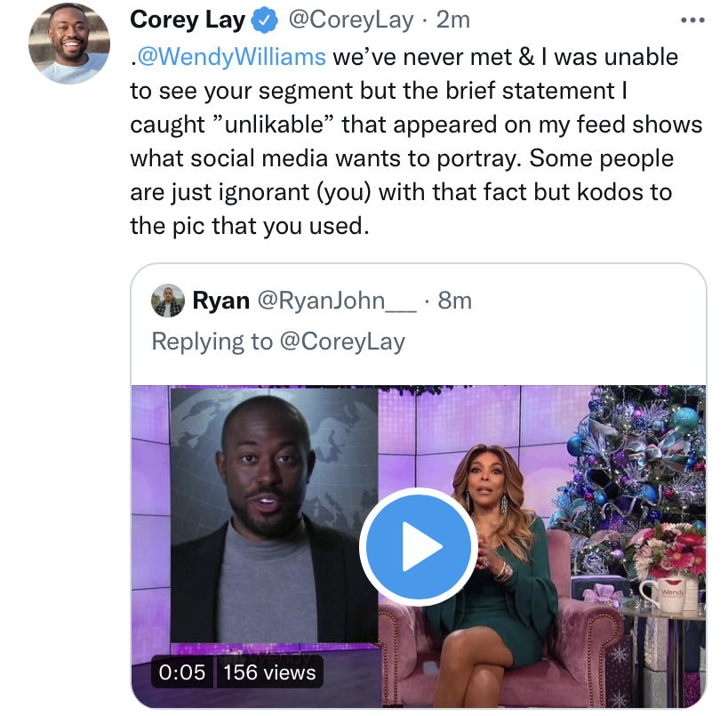Click the 156 views counter
The image size is (728, 716).
click(269, 672)
